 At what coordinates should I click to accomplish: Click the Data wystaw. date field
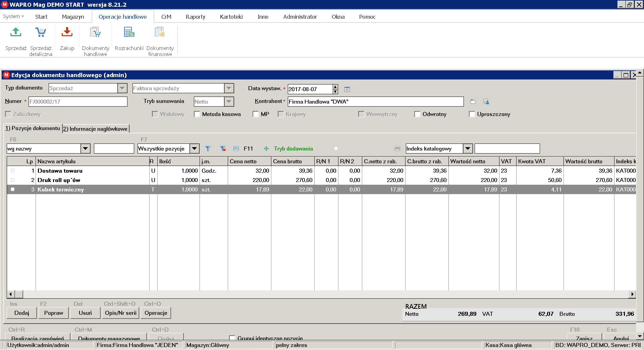click(310, 89)
